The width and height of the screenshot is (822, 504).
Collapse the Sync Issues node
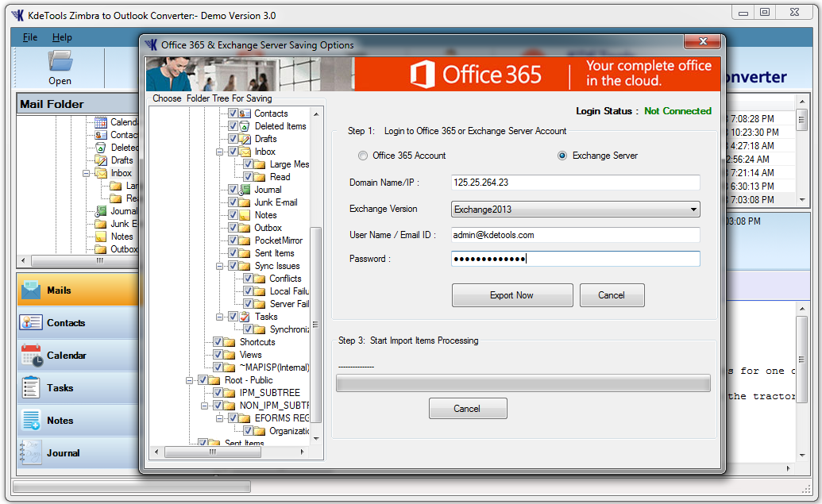point(220,266)
